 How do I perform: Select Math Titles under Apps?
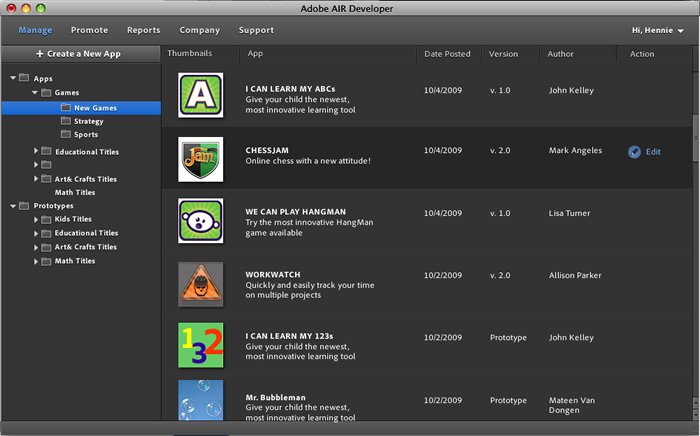coord(75,192)
